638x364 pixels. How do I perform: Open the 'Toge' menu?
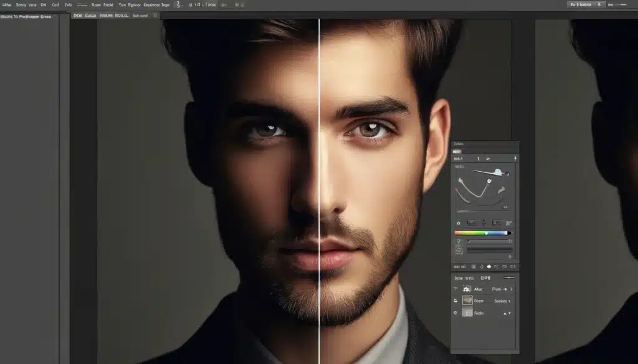pos(165,5)
